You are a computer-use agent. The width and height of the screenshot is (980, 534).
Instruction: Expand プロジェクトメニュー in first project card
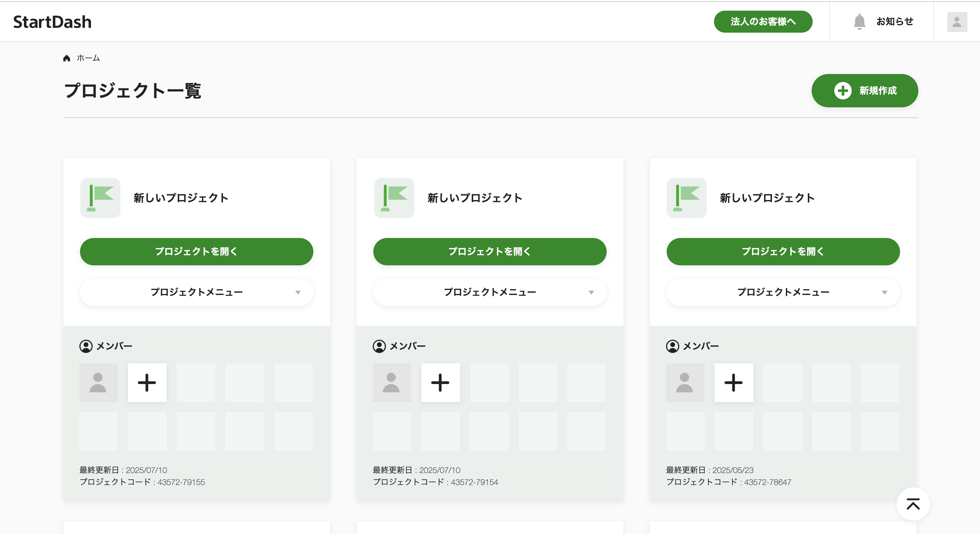click(x=196, y=292)
